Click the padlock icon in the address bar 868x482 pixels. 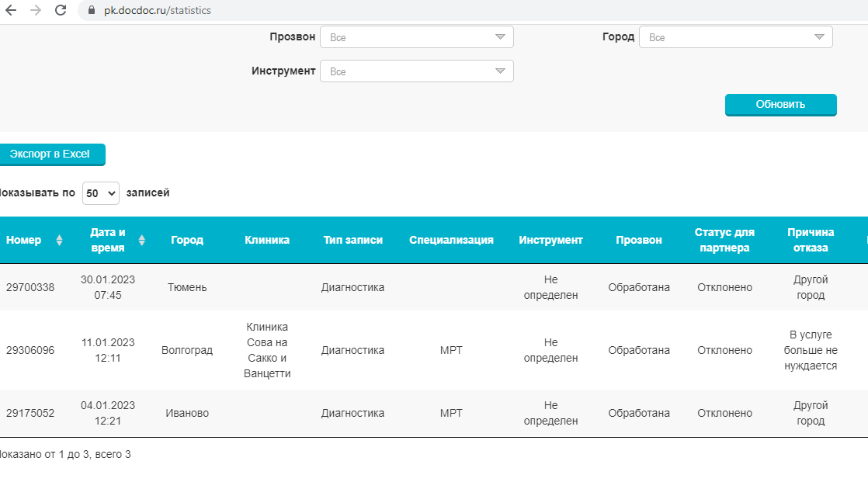coord(92,11)
